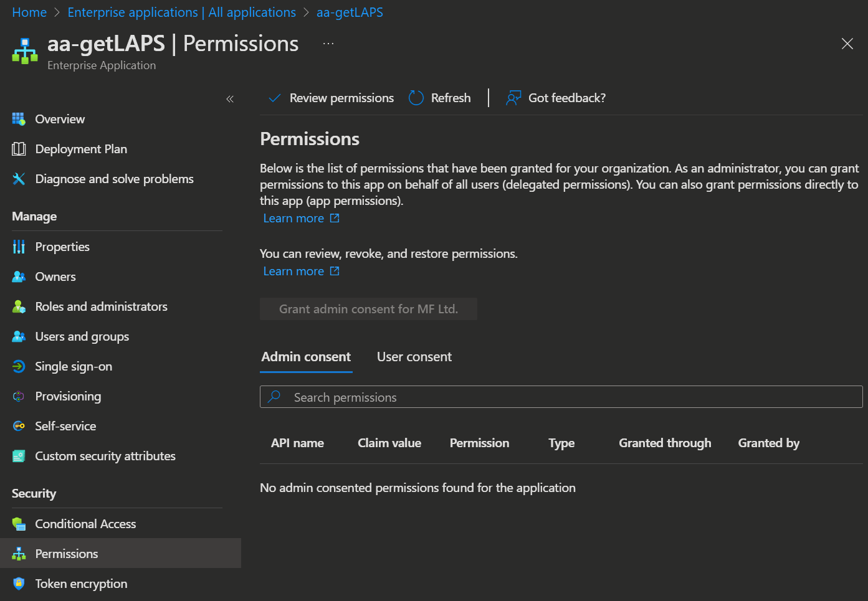Open Single sign-on via its arrow icon
Image resolution: width=868 pixels, height=601 pixels.
19,366
